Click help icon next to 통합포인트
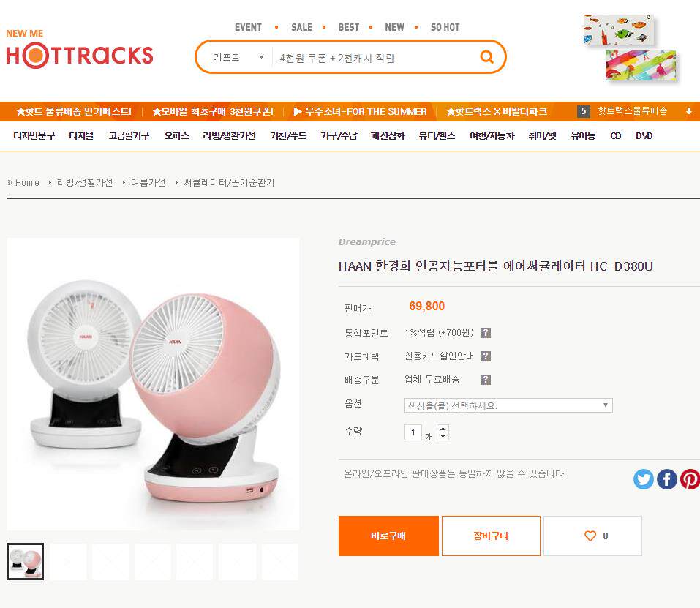Image resolution: width=700 pixels, height=608 pixels. tap(485, 333)
